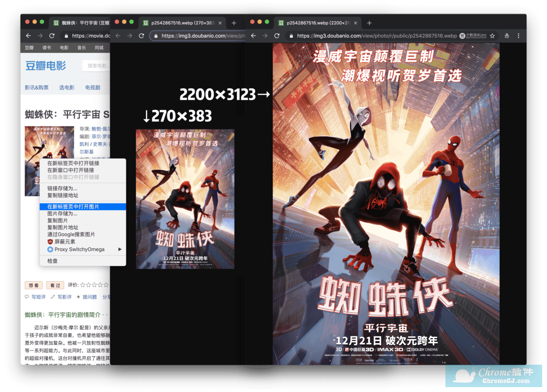The height and width of the screenshot is (392, 547).
Task: Click the lock icon in the middle window address bar
Action: (x=156, y=36)
